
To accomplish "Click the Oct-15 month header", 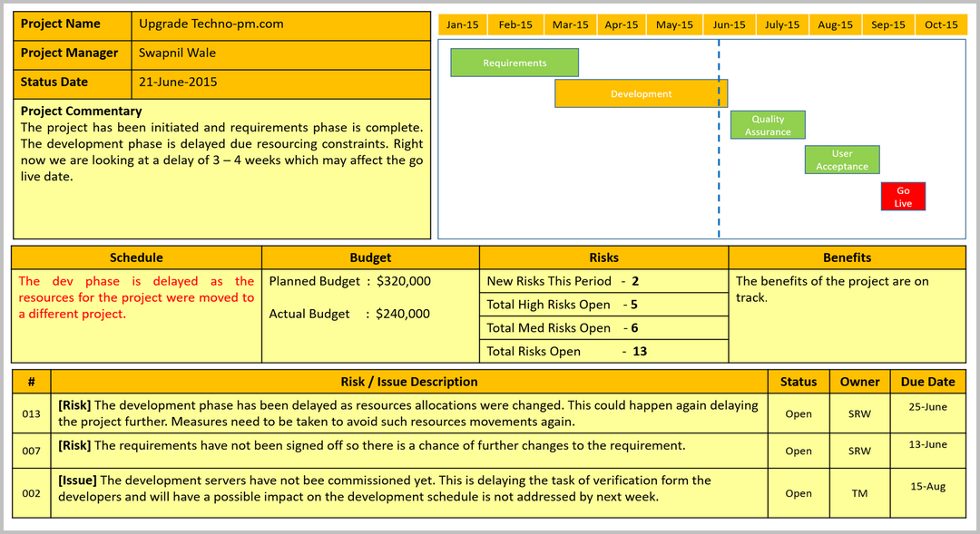I will point(940,24).
